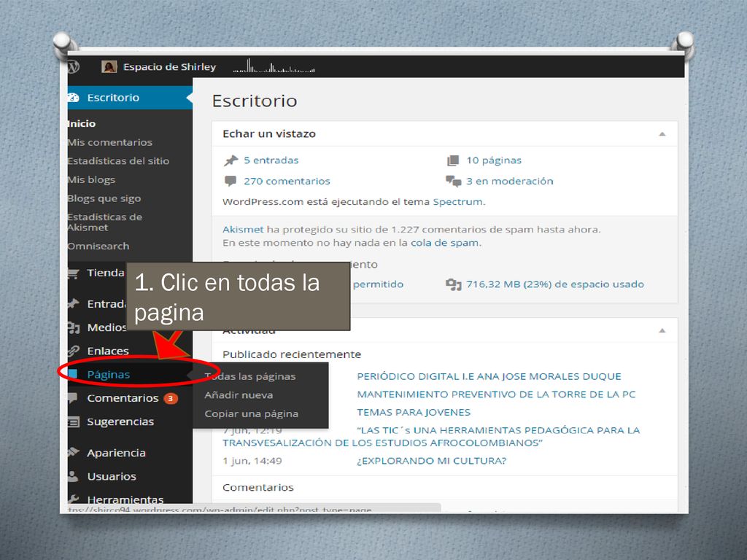
Task: Open Omnisearch
Action: (98, 246)
